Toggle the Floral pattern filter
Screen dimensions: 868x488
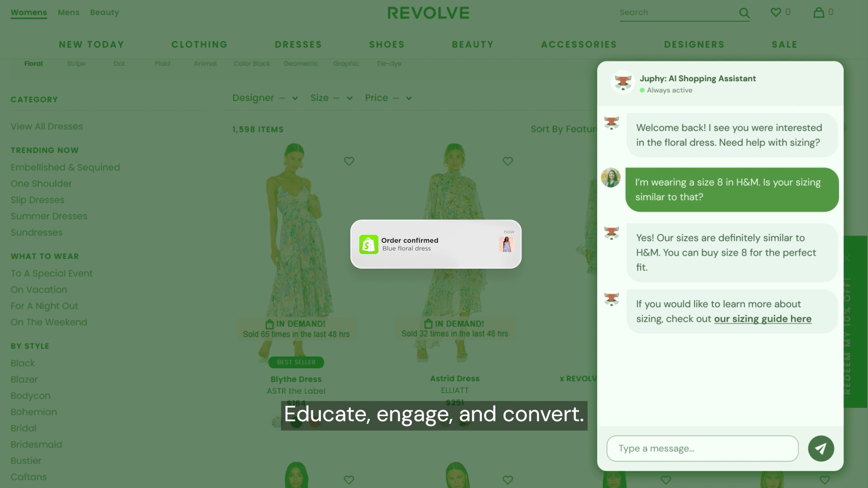point(33,64)
